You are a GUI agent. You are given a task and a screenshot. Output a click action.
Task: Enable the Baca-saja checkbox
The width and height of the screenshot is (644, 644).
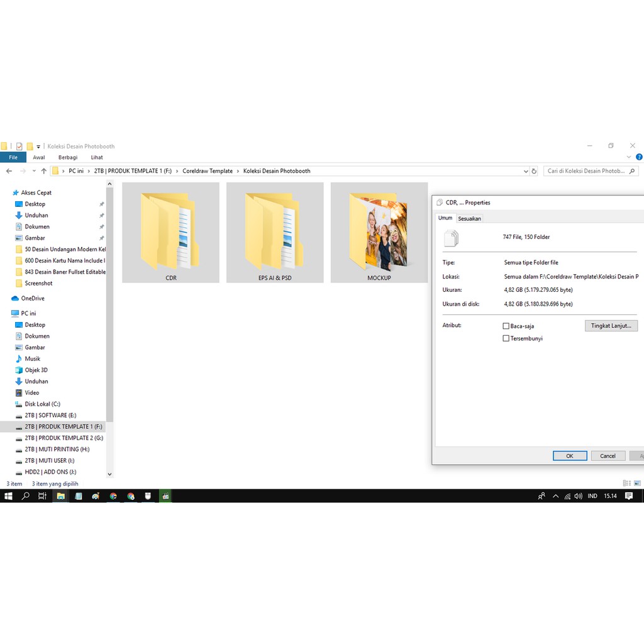[506, 326]
